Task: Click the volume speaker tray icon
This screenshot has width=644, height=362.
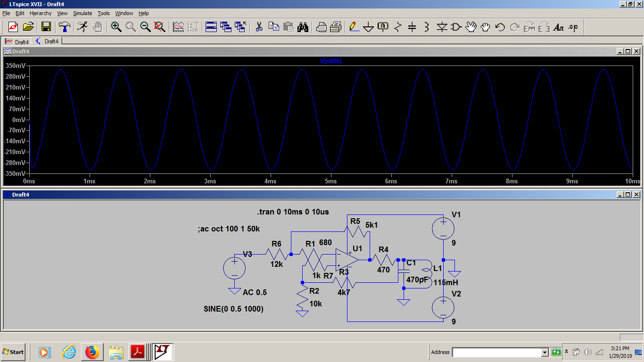Action: pyautogui.click(x=587, y=352)
